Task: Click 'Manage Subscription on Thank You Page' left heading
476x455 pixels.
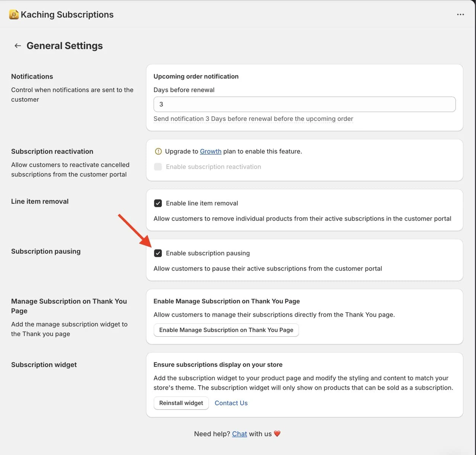Action: 69,306
